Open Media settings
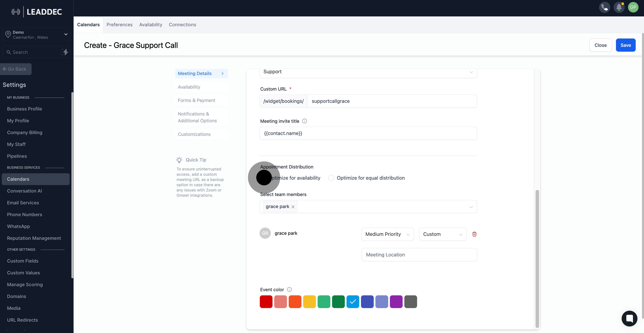The width and height of the screenshot is (644, 333). (x=14, y=308)
